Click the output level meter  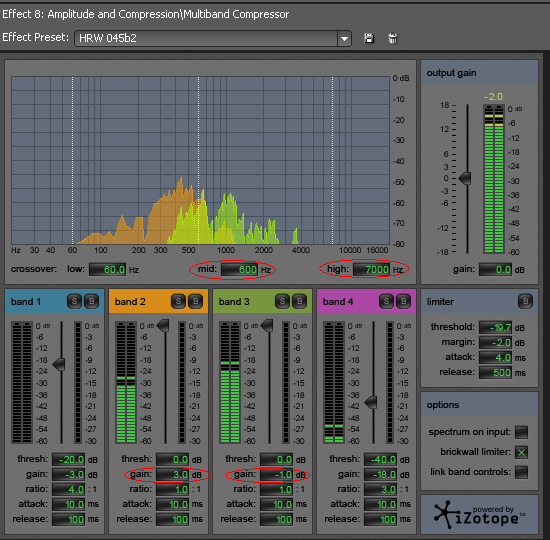494,179
